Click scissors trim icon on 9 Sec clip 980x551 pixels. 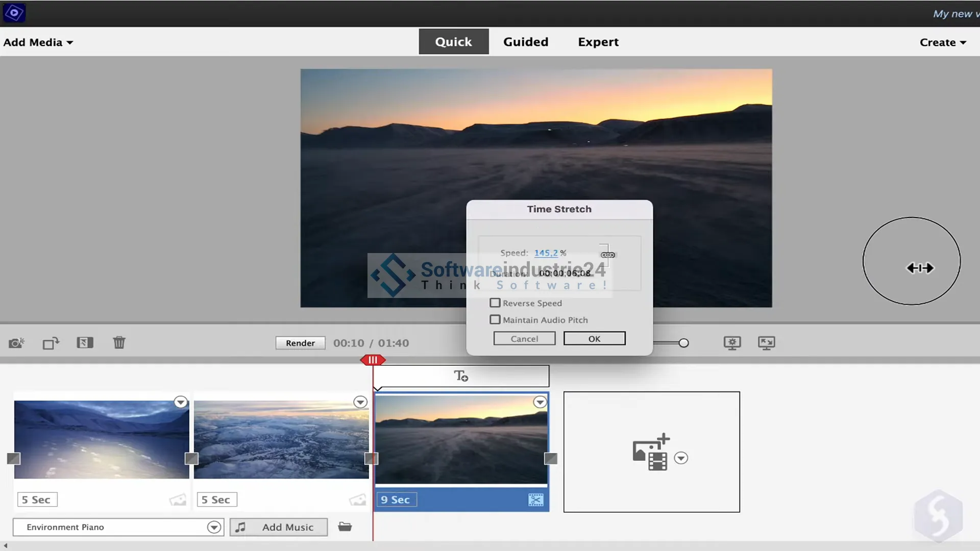tap(535, 500)
